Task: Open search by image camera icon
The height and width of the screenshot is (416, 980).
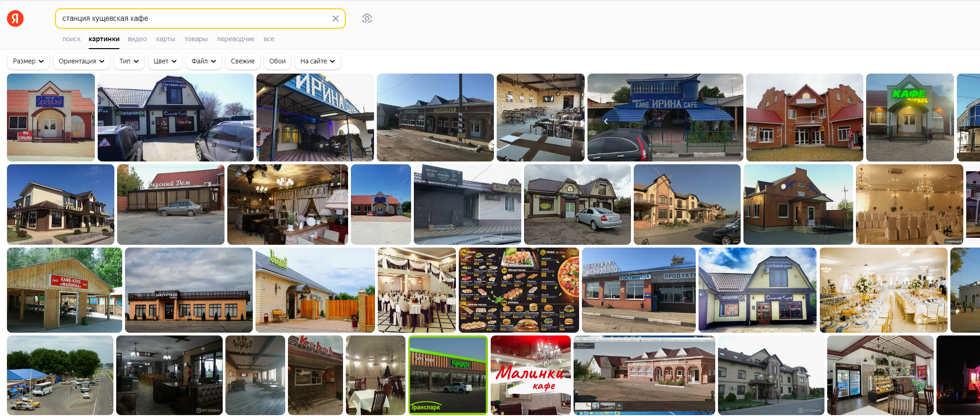Action: pos(367,19)
